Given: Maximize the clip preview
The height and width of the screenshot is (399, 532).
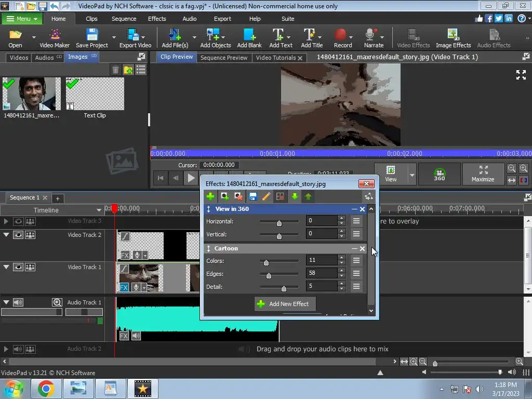Looking at the screenshot, I should point(483,174).
